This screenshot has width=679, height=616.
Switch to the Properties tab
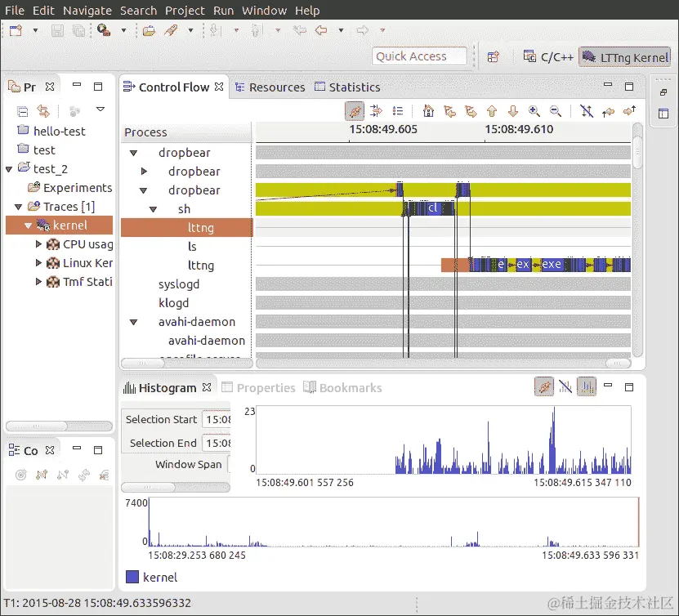(x=258, y=387)
